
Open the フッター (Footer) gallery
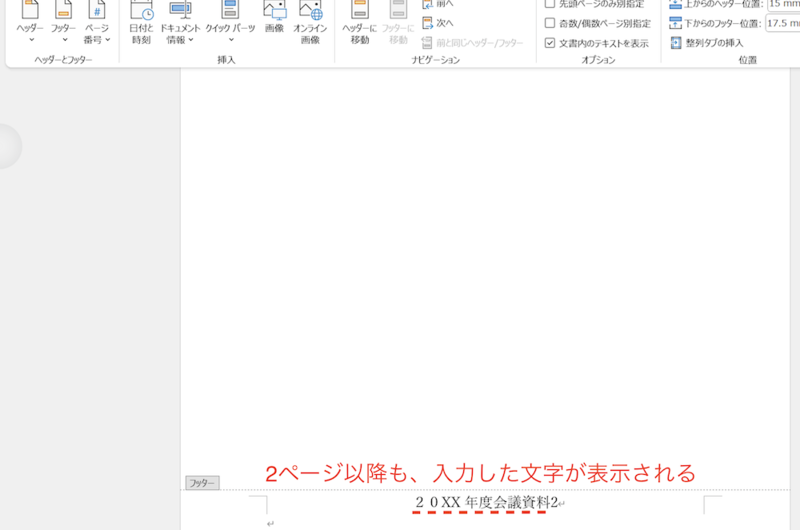click(x=63, y=22)
